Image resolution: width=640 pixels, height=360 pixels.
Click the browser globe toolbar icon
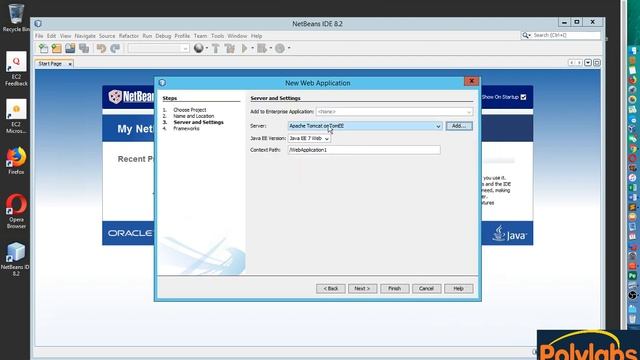[198, 48]
